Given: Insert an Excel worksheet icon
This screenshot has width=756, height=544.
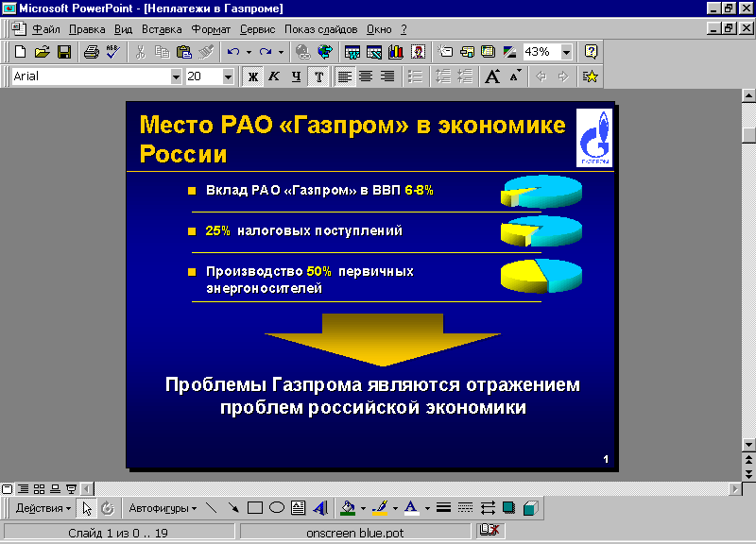Looking at the screenshot, I should pos(374,52).
